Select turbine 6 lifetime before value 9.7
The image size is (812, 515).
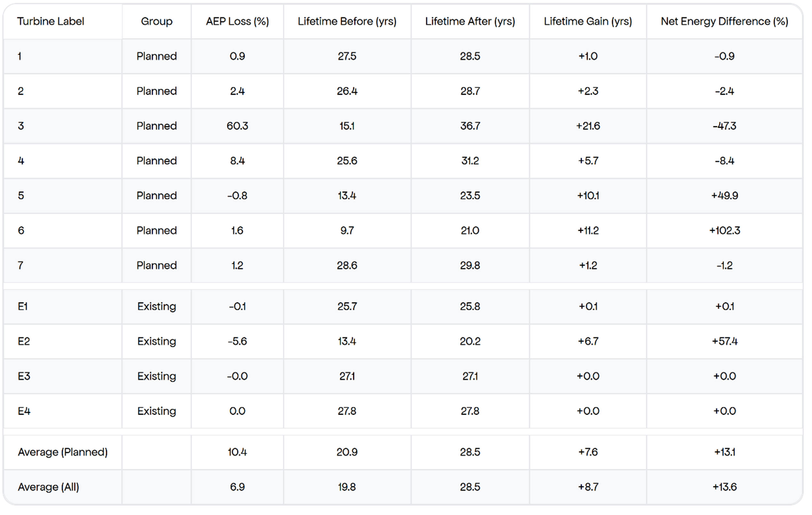click(347, 231)
